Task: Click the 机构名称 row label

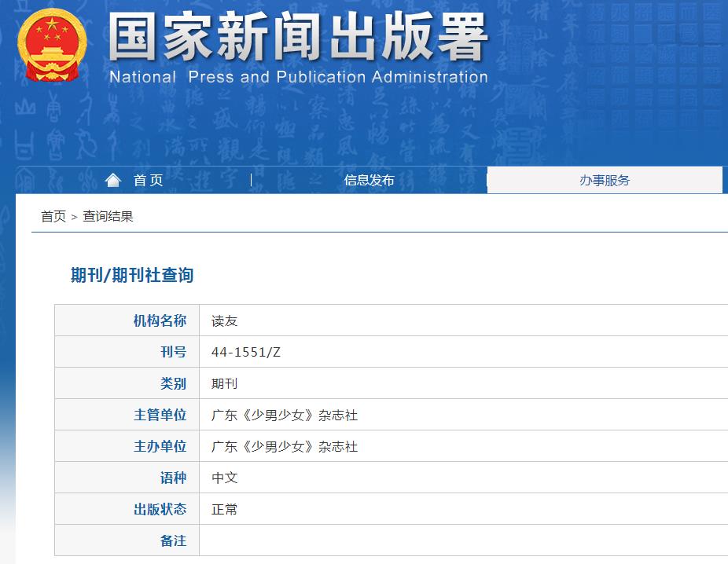Action: click(x=162, y=320)
